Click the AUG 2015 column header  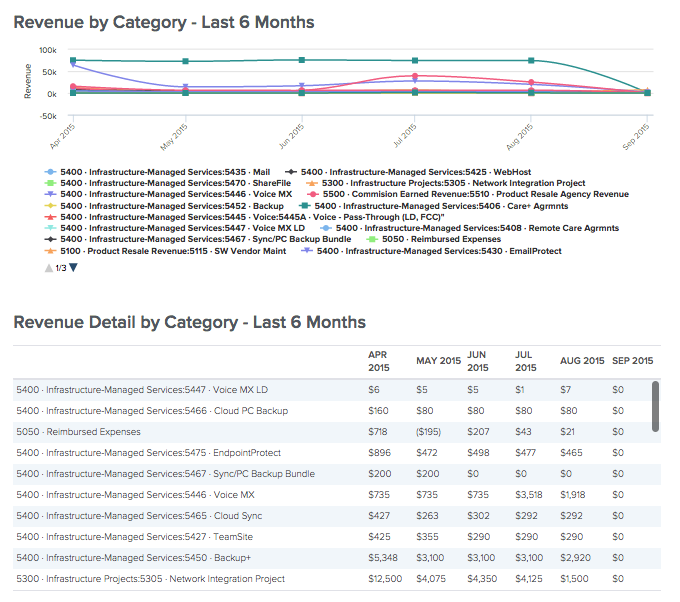(582, 360)
